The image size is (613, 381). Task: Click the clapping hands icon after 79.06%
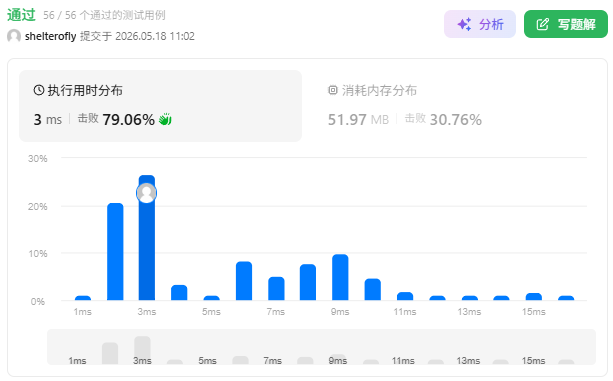coord(165,119)
